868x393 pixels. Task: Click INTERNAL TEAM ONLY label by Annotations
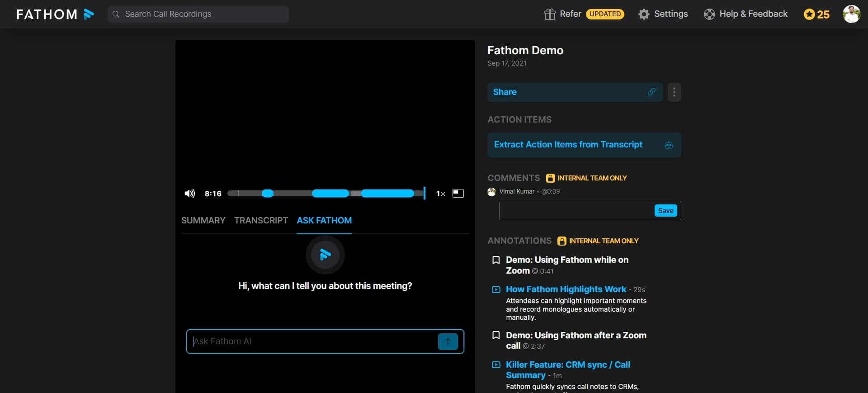pos(604,241)
